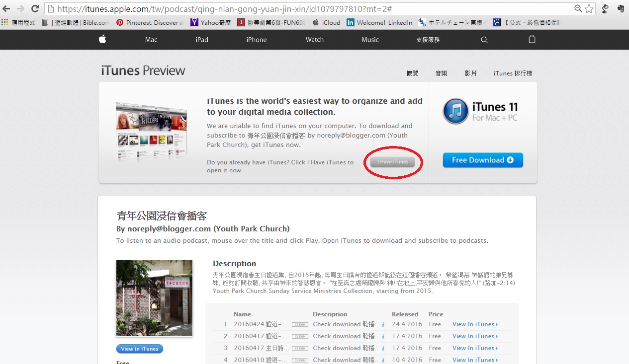Go to Watch in Apple navigation
The image size is (629, 364).
coord(315,40)
